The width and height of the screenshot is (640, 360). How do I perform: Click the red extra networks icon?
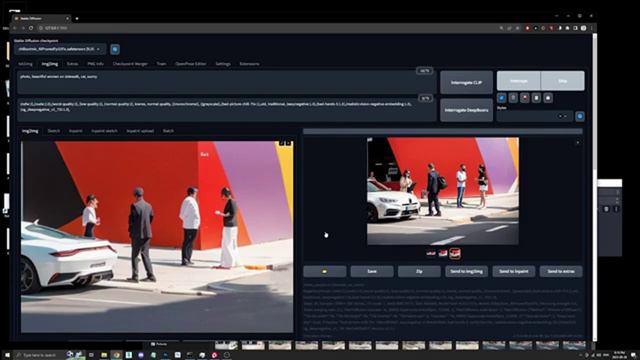(x=525, y=98)
